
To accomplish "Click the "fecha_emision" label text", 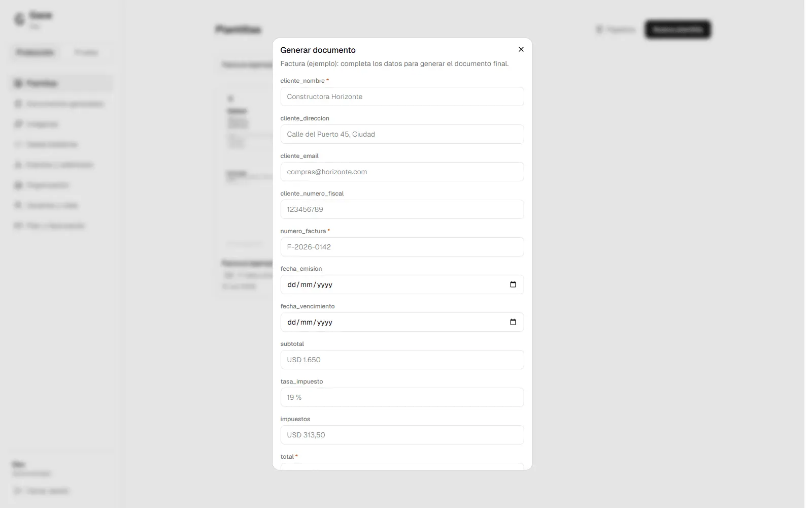I will [x=301, y=269].
